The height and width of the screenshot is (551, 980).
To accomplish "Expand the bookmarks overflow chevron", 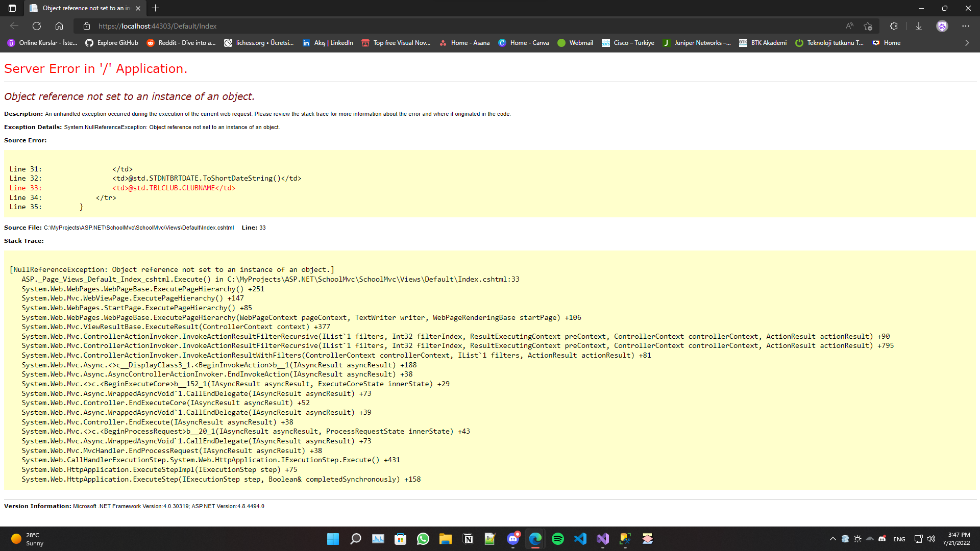I will 967,43.
